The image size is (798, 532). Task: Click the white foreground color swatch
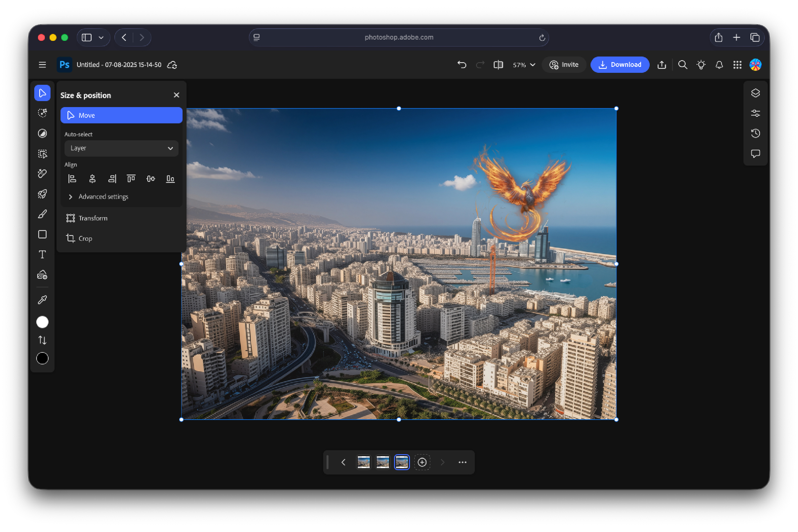43,322
